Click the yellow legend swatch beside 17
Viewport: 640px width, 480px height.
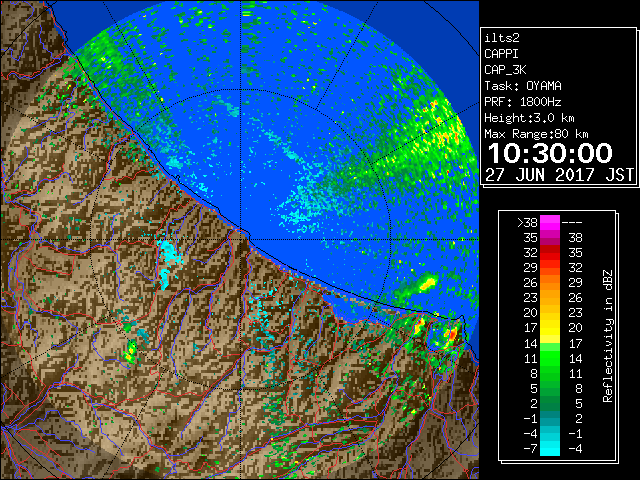550,328
